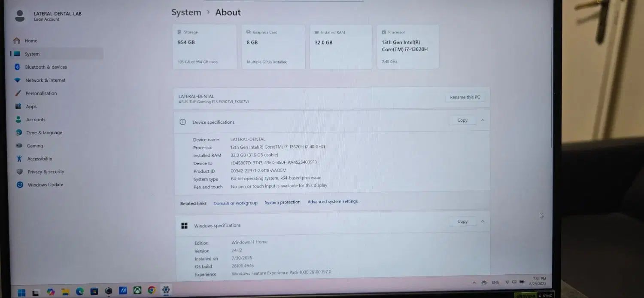
Task: Click the speaker volume icon in the tray
Action: [x=514, y=282]
